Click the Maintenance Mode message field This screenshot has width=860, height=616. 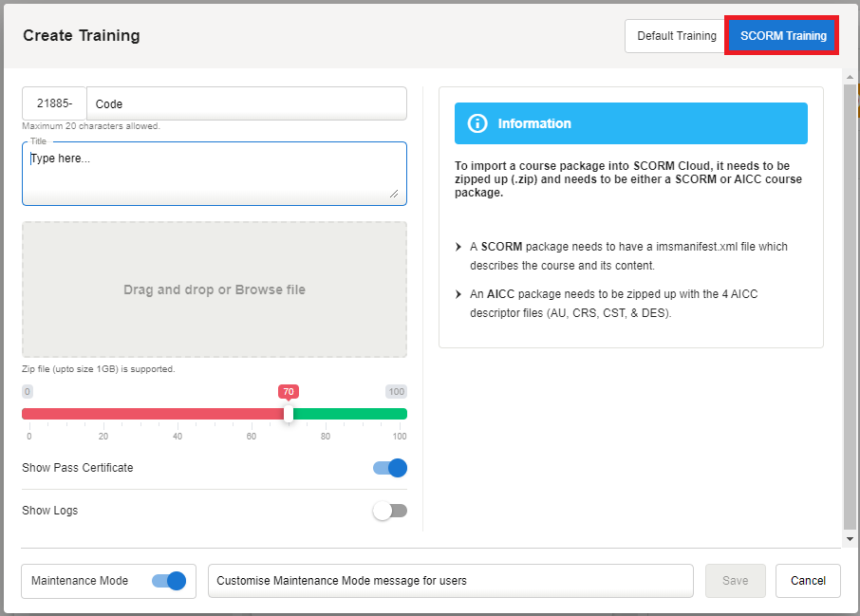[450, 581]
